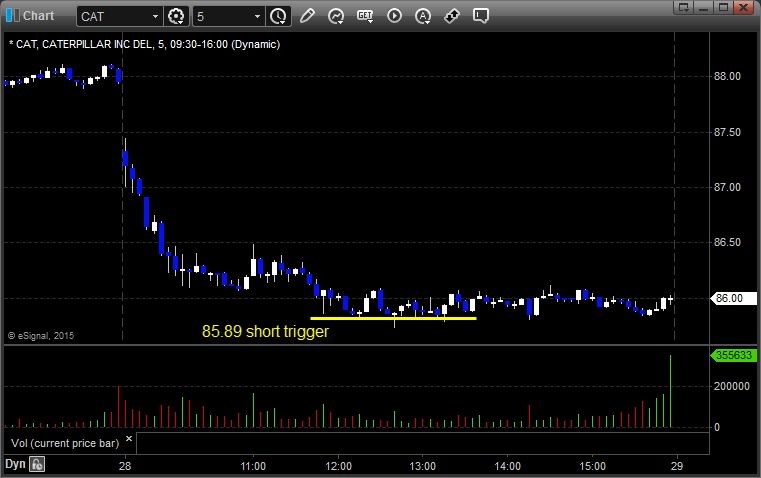This screenshot has height=478, width=761.
Task: Click the 11:00 time axis label
Action: pyautogui.click(x=253, y=466)
